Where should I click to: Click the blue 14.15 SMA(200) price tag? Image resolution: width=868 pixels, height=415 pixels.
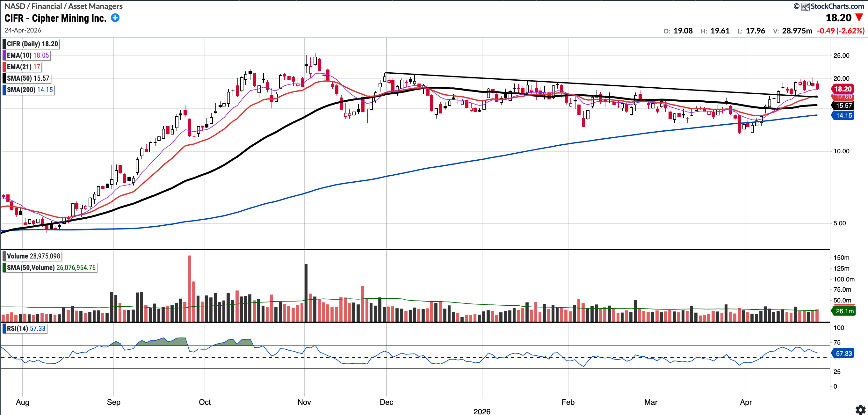pyautogui.click(x=843, y=116)
